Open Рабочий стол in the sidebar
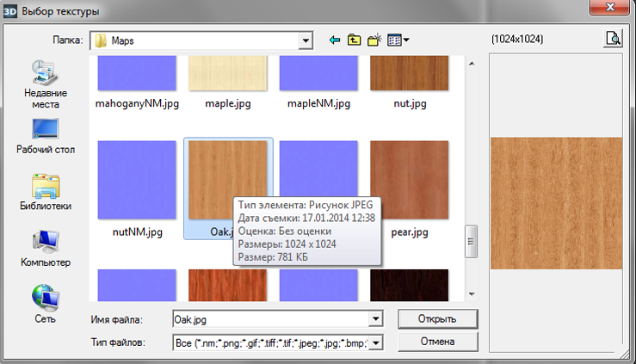636x364 pixels. tap(46, 136)
